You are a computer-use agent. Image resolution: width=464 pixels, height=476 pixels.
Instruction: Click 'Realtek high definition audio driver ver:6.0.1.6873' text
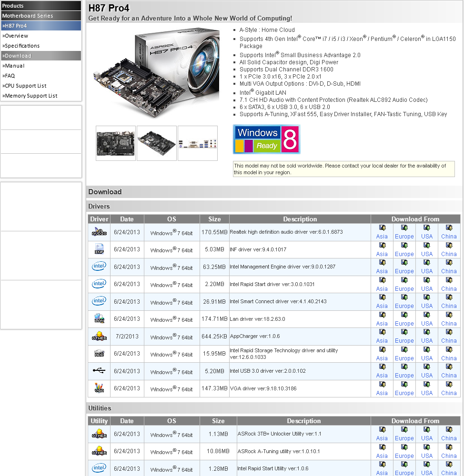[x=286, y=232]
